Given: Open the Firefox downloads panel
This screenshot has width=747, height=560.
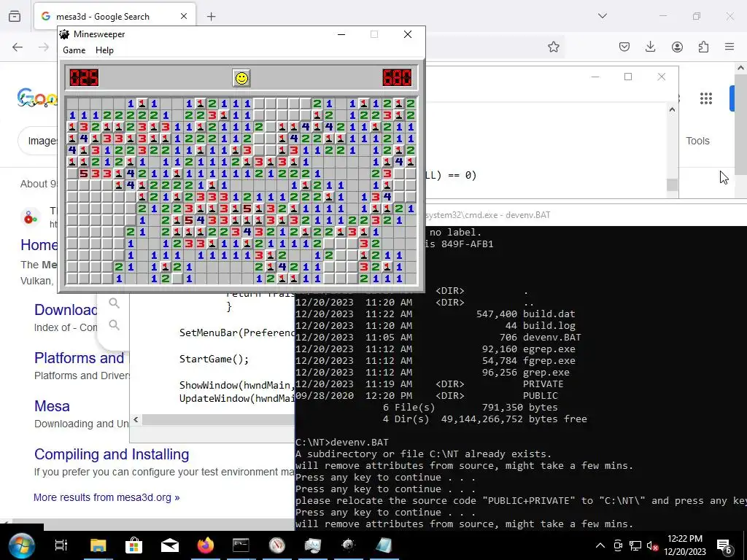Looking at the screenshot, I should pyautogui.click(x=650, y=47).
